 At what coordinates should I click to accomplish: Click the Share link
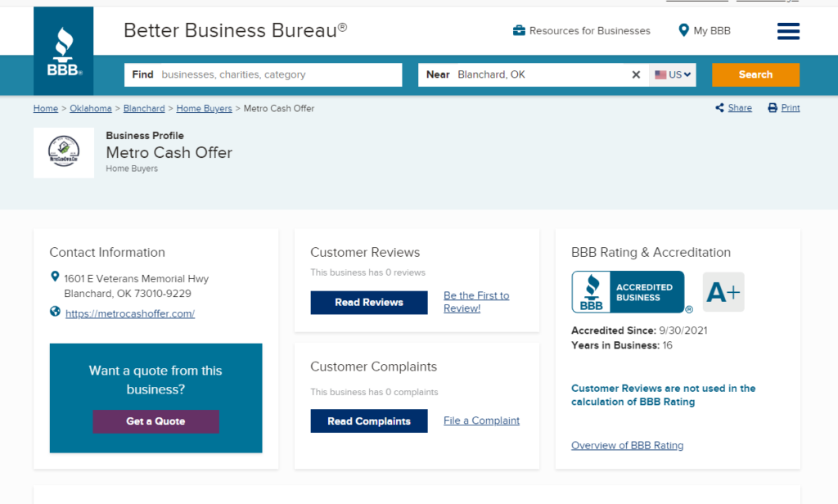pyautogui.click(x=740, y=108)
